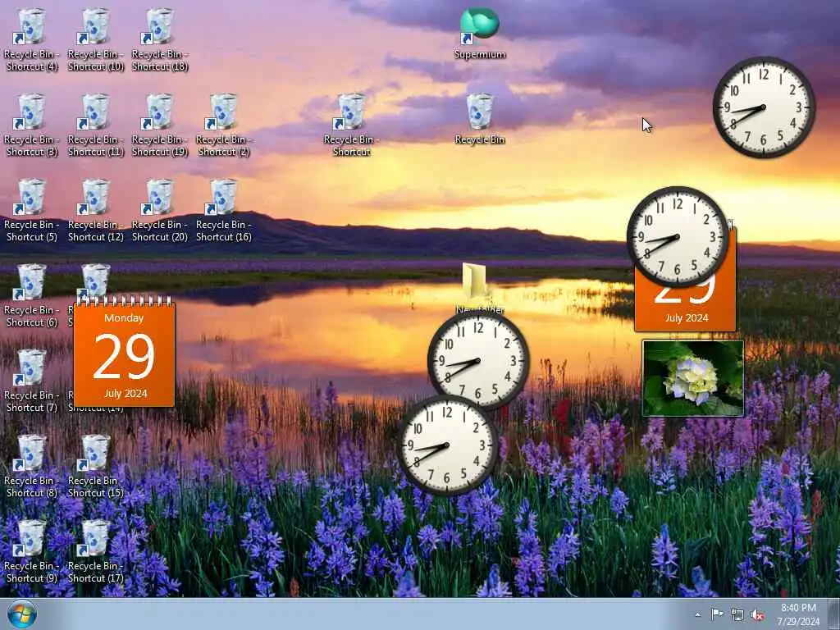The image size is (840, 630).
Task: Show hidden tray icons with the arrow
Action: pos(697,615)
